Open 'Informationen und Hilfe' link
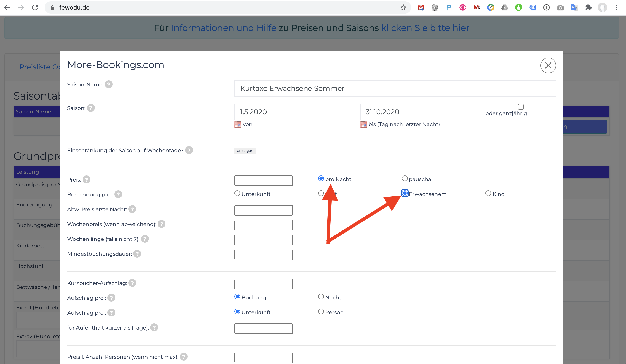 pyautogui.click(x=223, y=28)
